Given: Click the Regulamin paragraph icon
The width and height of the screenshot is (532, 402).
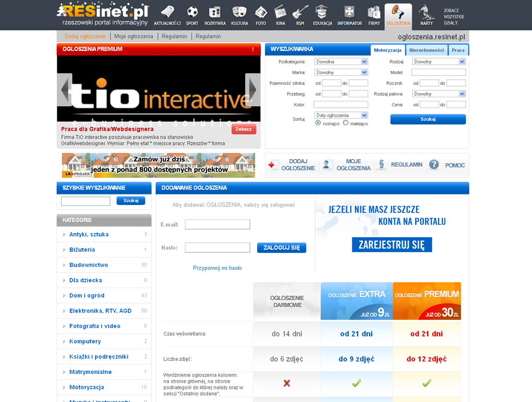Looking at the screenshot, I should coord(382,165).
